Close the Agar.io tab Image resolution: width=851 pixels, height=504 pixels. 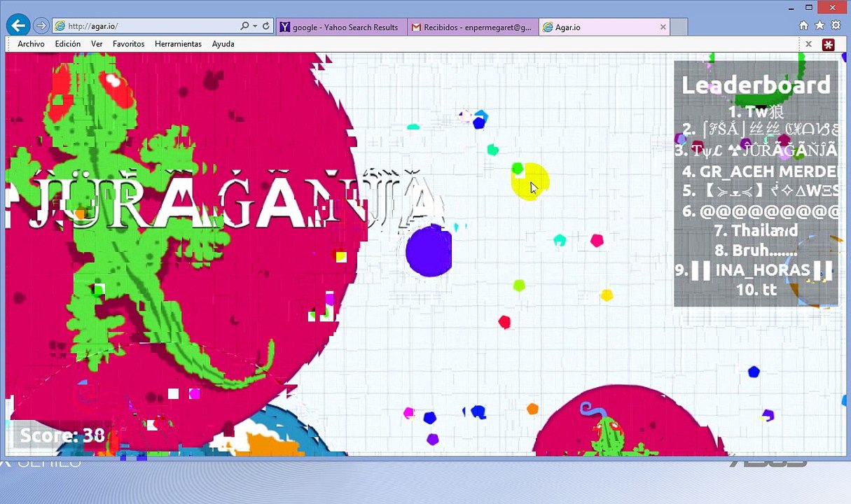(663, 27)
